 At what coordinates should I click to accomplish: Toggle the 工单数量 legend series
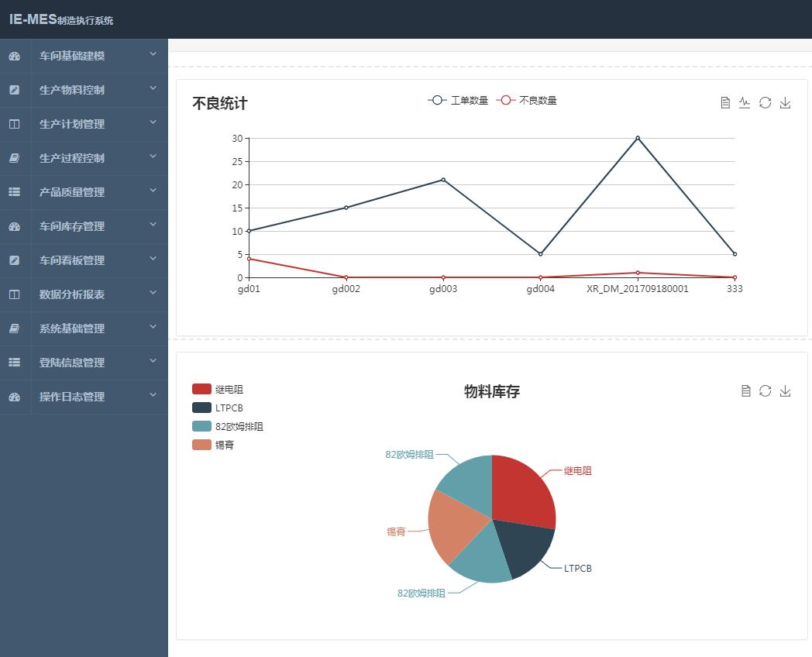pos(458,100)
